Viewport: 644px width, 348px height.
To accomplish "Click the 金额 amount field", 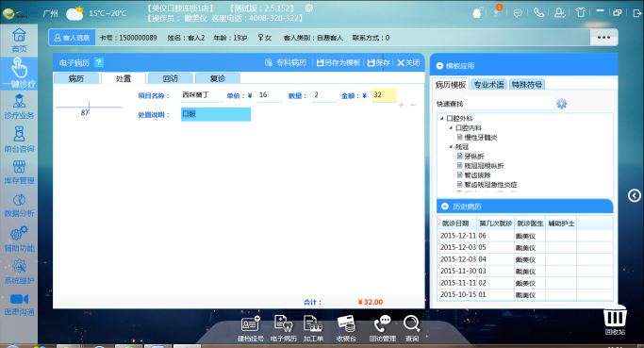I will click(384, 95).
